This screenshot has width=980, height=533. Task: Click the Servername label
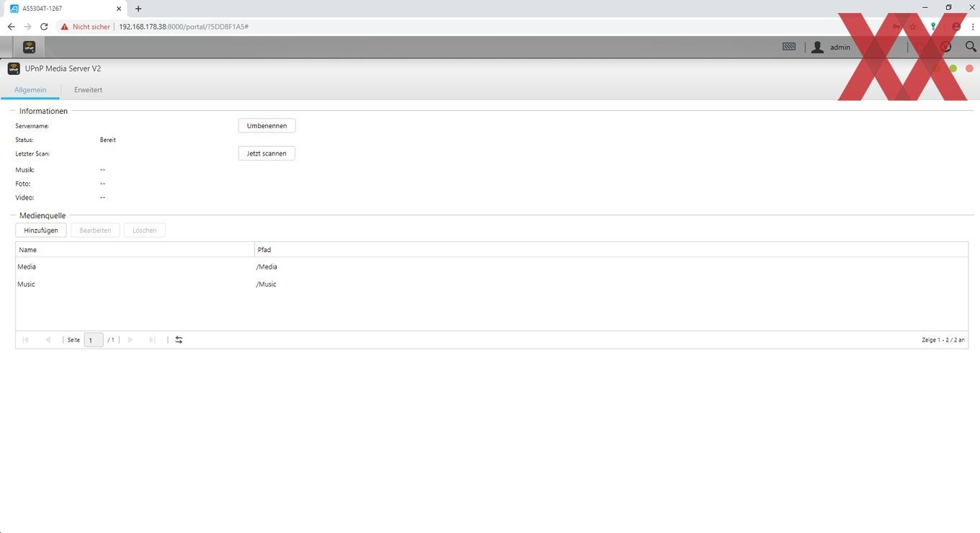coord(32,126)
